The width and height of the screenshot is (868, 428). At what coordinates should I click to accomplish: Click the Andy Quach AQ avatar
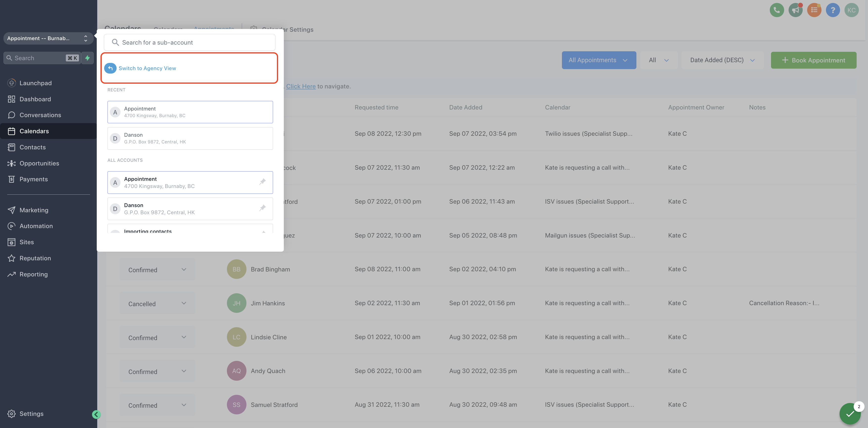[237, 371]
